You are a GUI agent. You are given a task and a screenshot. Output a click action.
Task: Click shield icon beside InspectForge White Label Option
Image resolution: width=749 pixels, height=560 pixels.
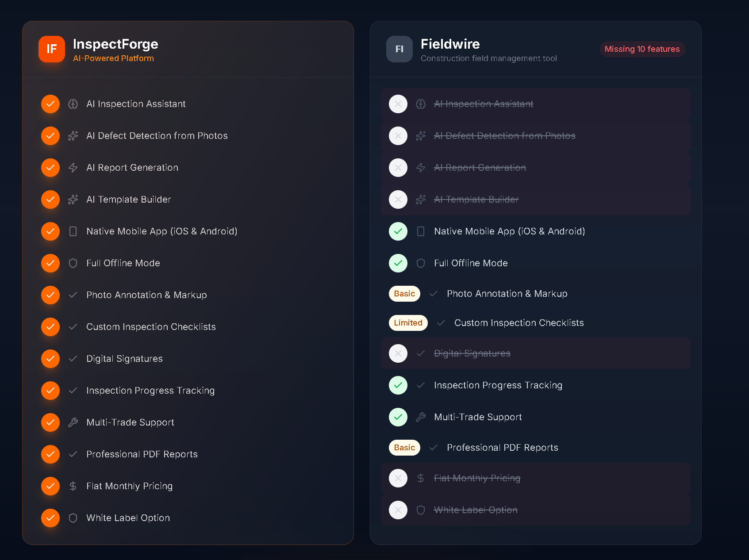pyautogui.click(x=73, y=518)
